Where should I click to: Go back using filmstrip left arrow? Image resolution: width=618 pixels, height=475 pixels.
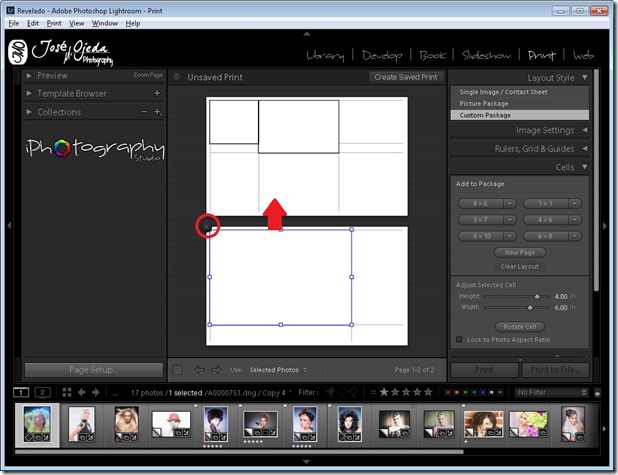82,392
